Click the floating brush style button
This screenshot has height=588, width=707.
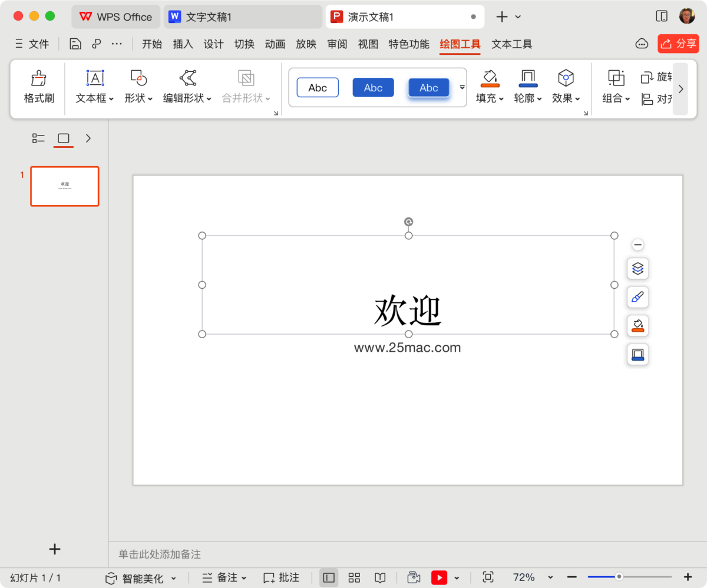click(x=637, y=297)
